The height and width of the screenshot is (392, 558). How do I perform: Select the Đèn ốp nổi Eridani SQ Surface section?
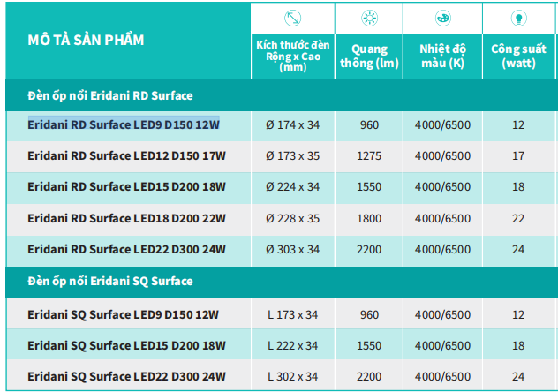click(110, 281)
